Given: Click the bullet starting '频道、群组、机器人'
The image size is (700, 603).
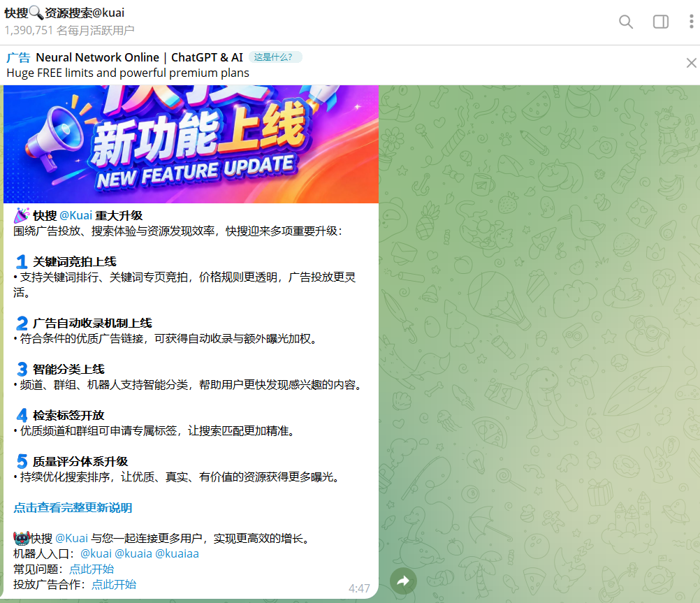Looking at the screenshot, I should [187, 384].
